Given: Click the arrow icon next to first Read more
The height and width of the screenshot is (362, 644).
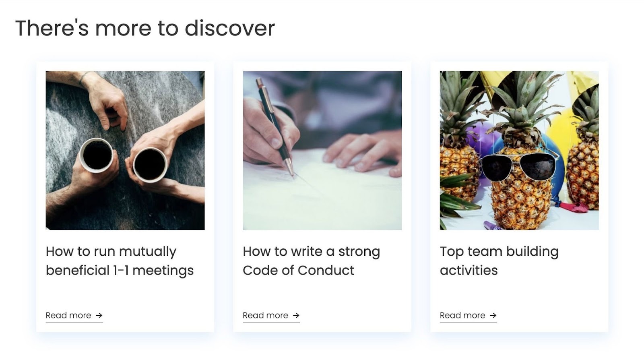Looking at the screenshot, I should 99,315.
